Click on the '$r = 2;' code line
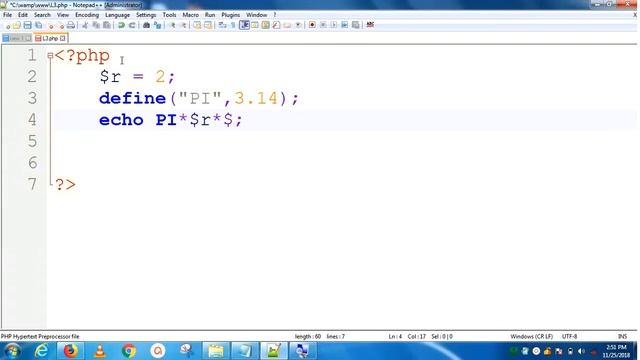This screenshot has width=640, height=360. (x=137, y=77)
